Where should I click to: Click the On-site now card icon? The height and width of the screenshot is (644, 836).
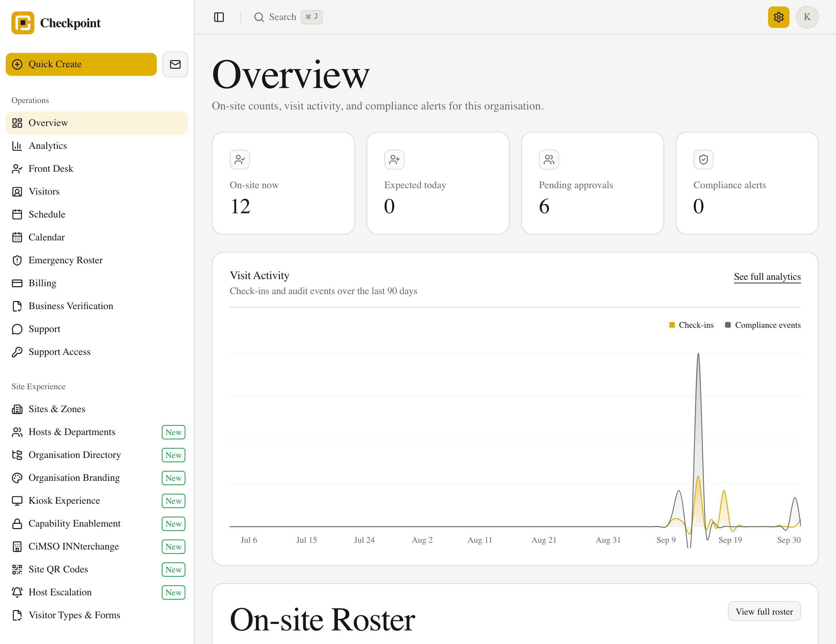pos(240,160)
